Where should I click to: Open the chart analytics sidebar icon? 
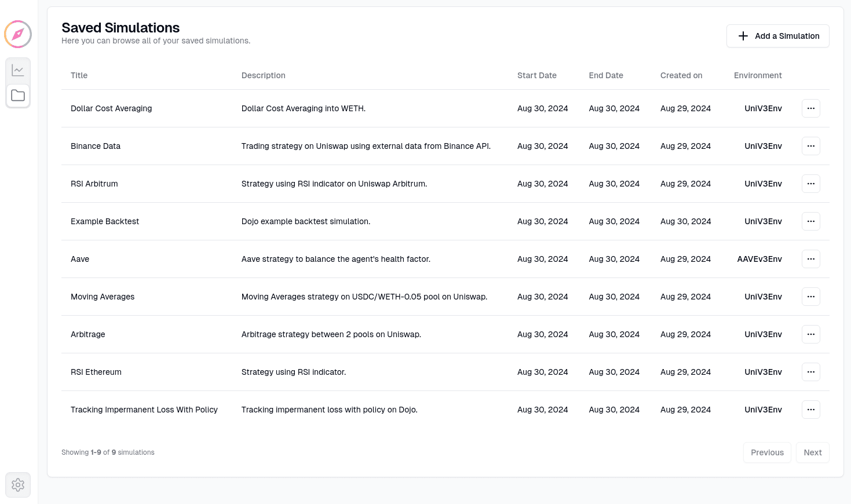pyautogui.click(x=18, y=71)
